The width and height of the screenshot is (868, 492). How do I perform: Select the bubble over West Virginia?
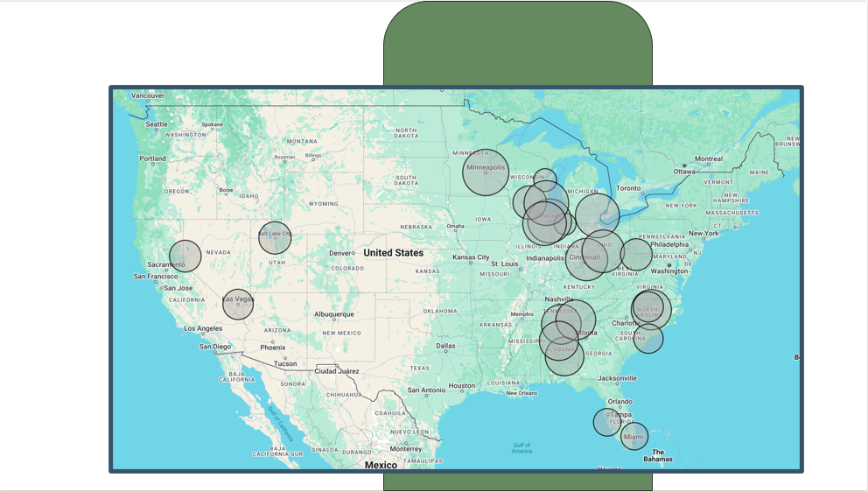[x=637, y=254]
